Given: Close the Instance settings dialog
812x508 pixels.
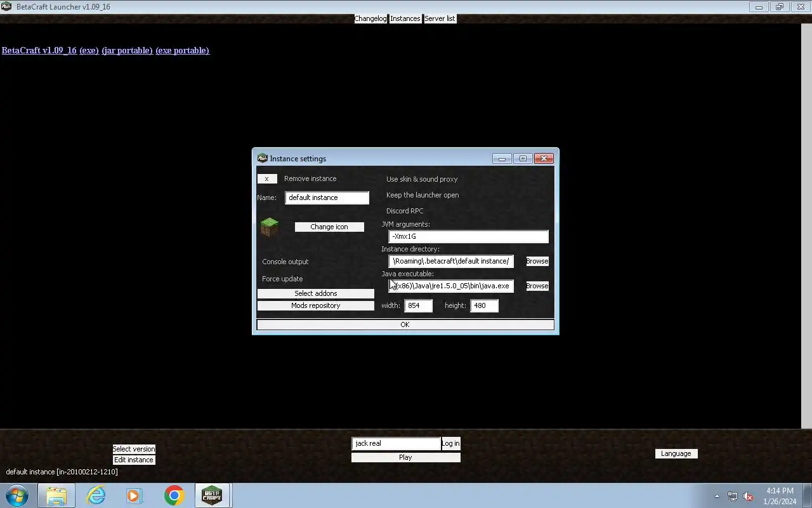Looking at the screenshot, I should [544, 158].
